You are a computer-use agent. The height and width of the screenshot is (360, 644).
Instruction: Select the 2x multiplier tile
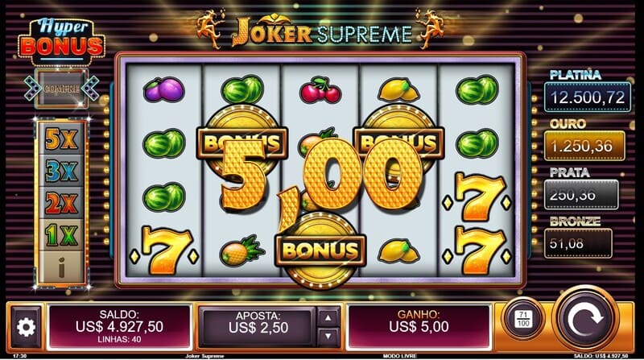tap(61, 202)
